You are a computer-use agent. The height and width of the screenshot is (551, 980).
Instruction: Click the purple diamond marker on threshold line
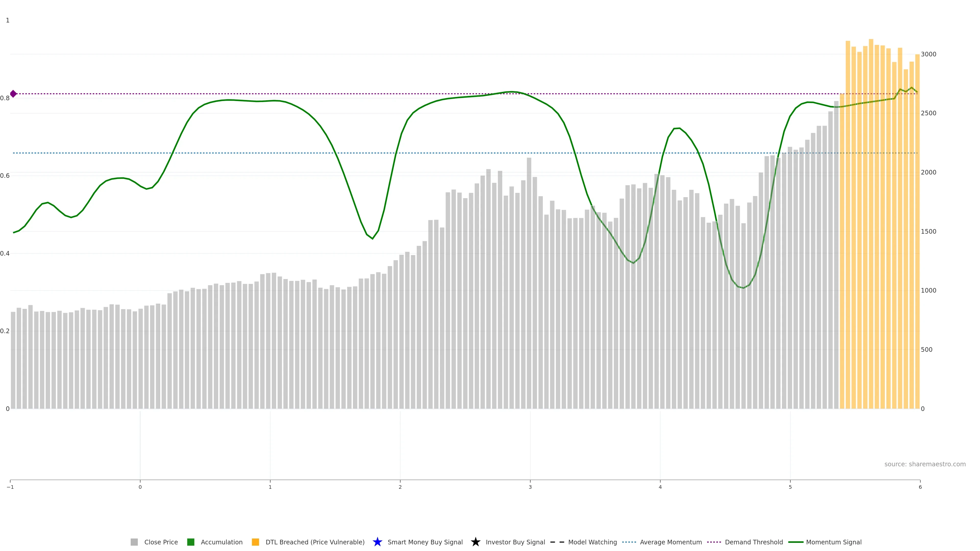tap(13, 94)
